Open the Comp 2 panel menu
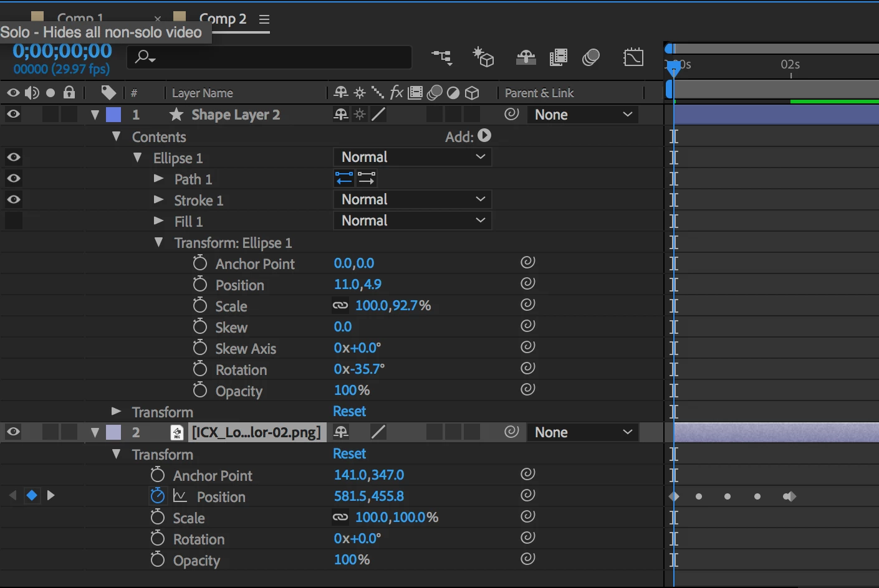879x588 pixels. pos(264,19)
